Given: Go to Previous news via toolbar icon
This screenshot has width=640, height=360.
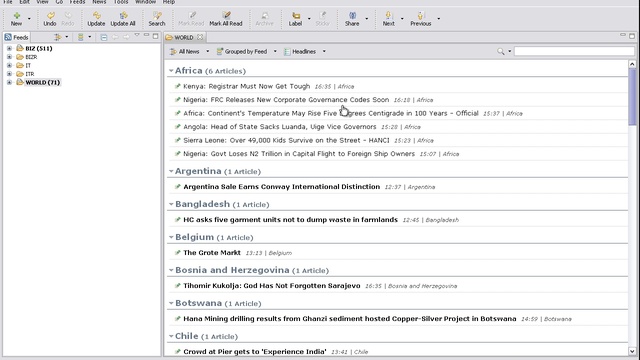Looking at the screenshot, I should tap(420, 16).
